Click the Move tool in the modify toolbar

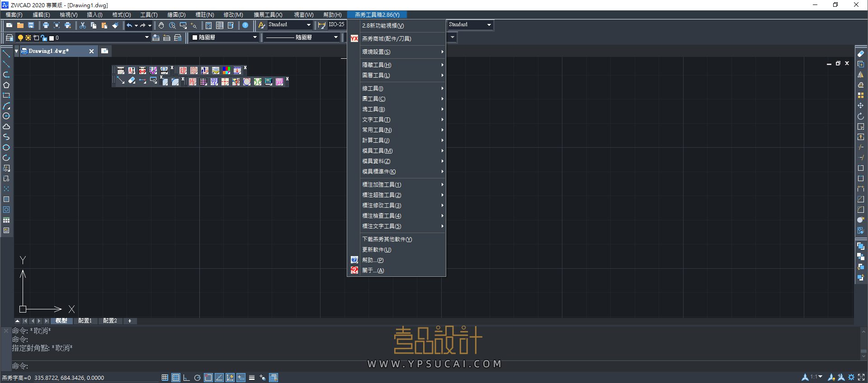861,106
